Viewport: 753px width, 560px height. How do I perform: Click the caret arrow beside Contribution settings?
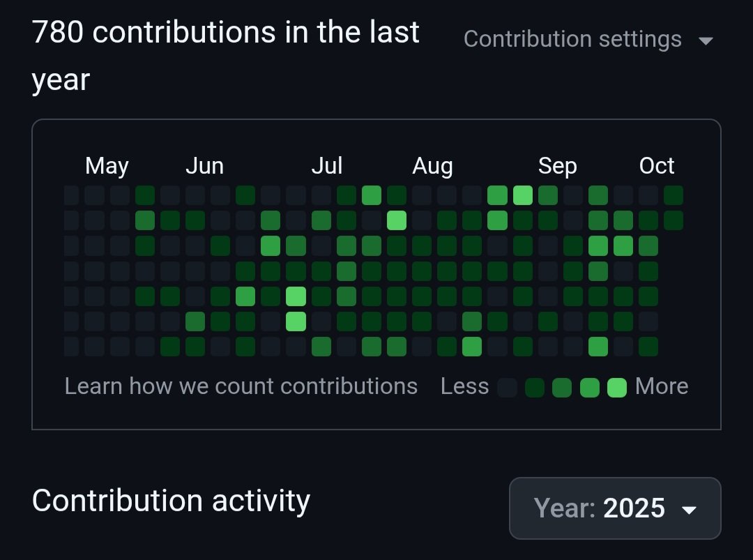click(x=706, y=41)
